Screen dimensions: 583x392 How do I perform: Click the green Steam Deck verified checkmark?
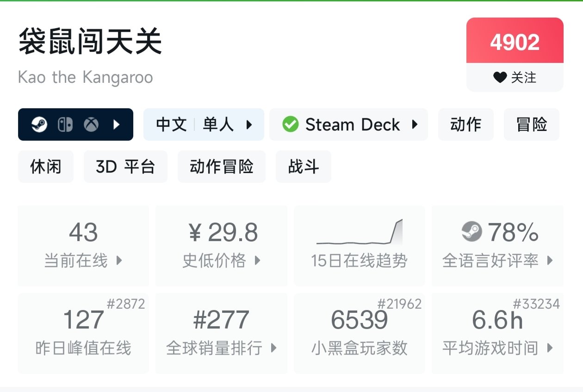tap(291, 124)
